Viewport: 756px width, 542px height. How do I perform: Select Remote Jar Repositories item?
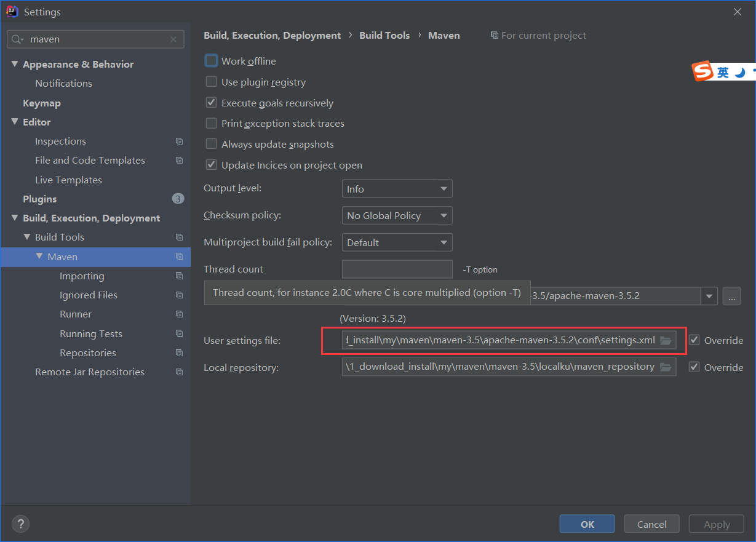point(90,372)
